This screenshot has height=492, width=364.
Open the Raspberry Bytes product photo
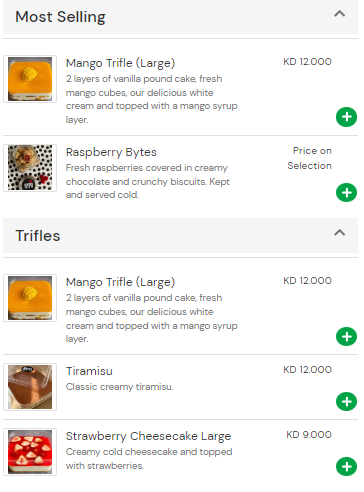[30, 168]
